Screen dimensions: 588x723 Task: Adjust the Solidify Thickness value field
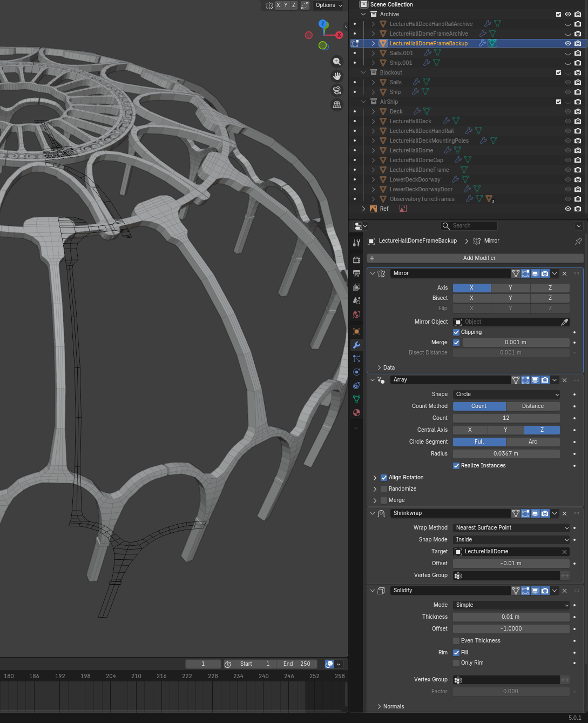click(511, 617)
